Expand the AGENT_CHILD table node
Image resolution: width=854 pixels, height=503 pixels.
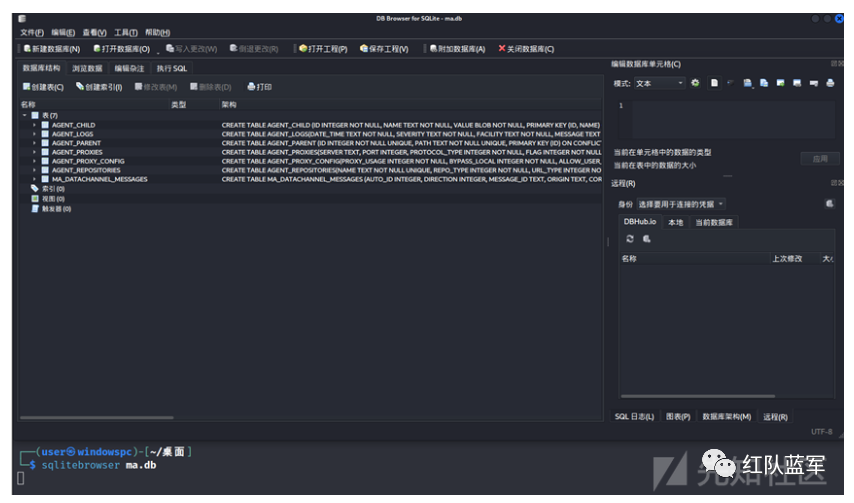(34, 125)
